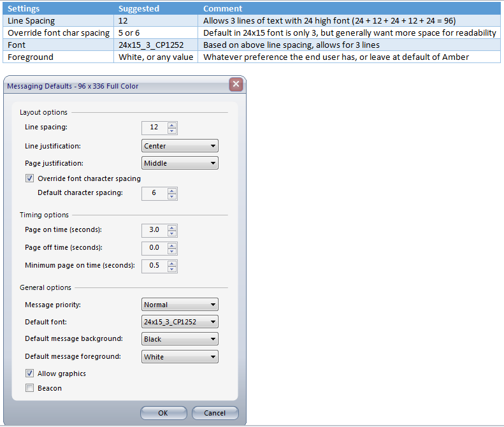Increase Default character spacing with up arrow
This screenshot has width=504, height=427.
click(x=172, y=190)
